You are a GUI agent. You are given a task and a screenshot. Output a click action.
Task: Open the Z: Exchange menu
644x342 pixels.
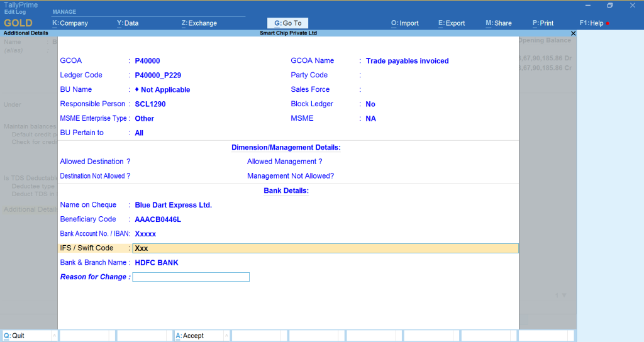click(x=199, y=23)
